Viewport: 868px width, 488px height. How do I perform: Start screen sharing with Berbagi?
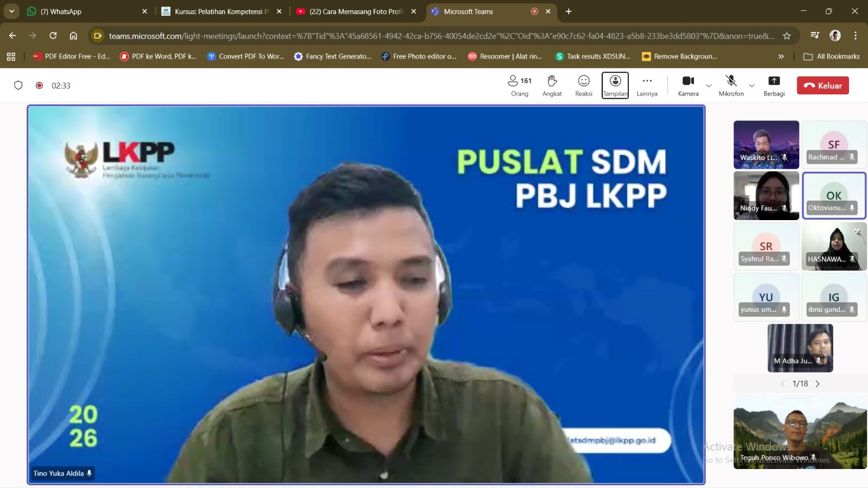(x=774, y=85)
